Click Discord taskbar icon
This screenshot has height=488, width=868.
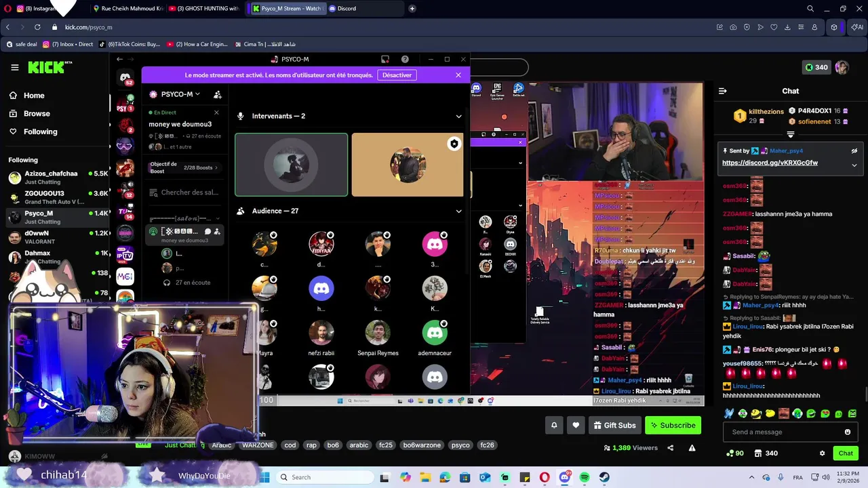point(565,477)
